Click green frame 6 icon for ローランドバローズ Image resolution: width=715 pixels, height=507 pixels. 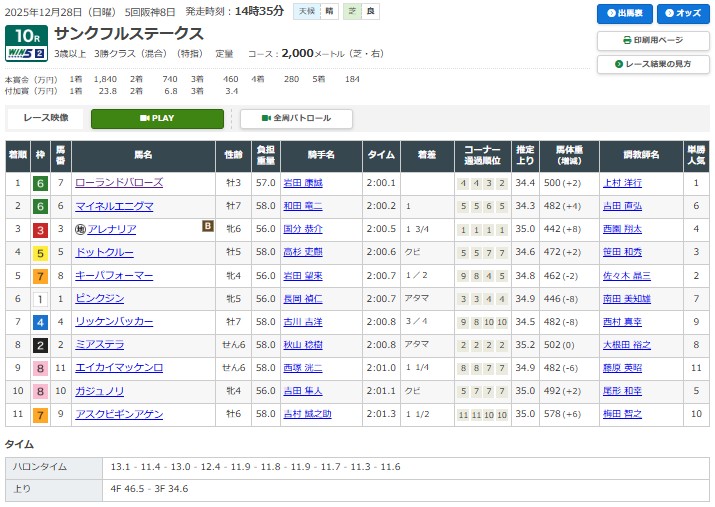pos(40,183)
